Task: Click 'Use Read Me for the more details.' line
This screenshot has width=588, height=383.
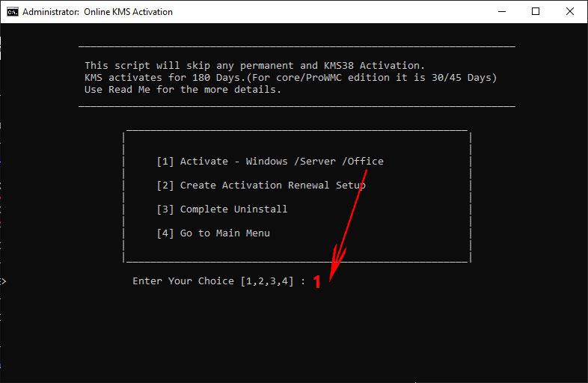Action: click(183, 90)
